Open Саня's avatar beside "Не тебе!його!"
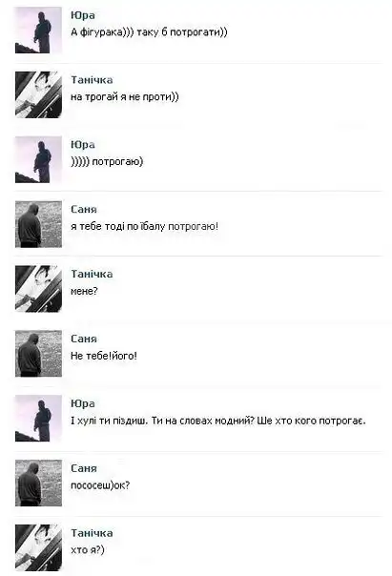The height and width of the screenshot is (576, 392). pyautogui.click(x=38, y=354)
